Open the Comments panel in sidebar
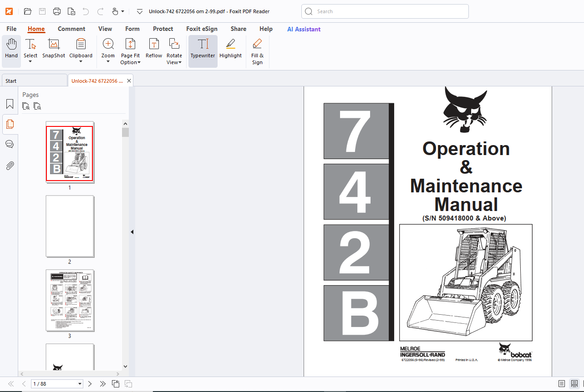The height and width of the screenshot is (392, 584). 10,144
